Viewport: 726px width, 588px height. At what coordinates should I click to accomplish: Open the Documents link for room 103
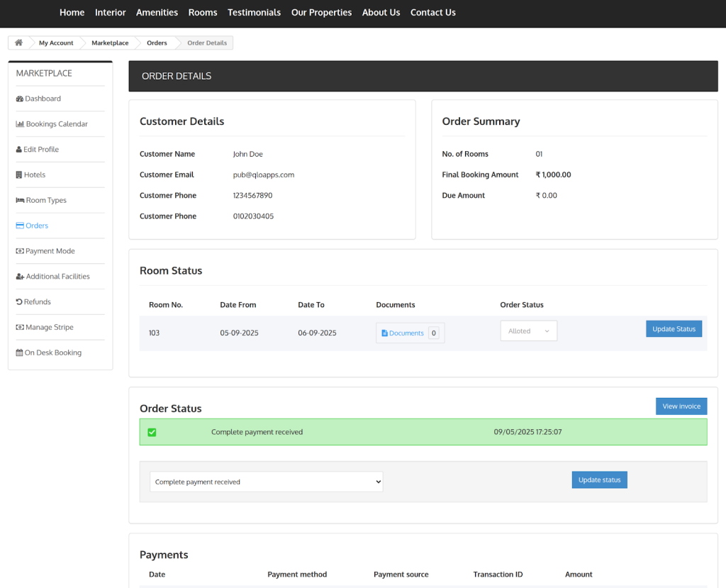point(406,333)
